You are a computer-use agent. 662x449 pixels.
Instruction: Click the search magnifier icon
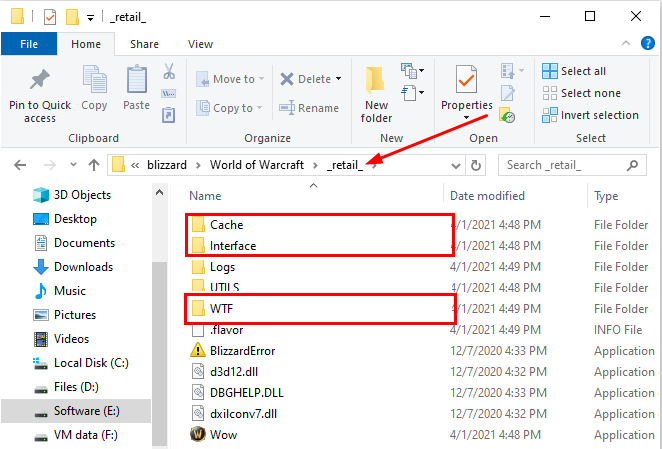[x=632, y=165]
